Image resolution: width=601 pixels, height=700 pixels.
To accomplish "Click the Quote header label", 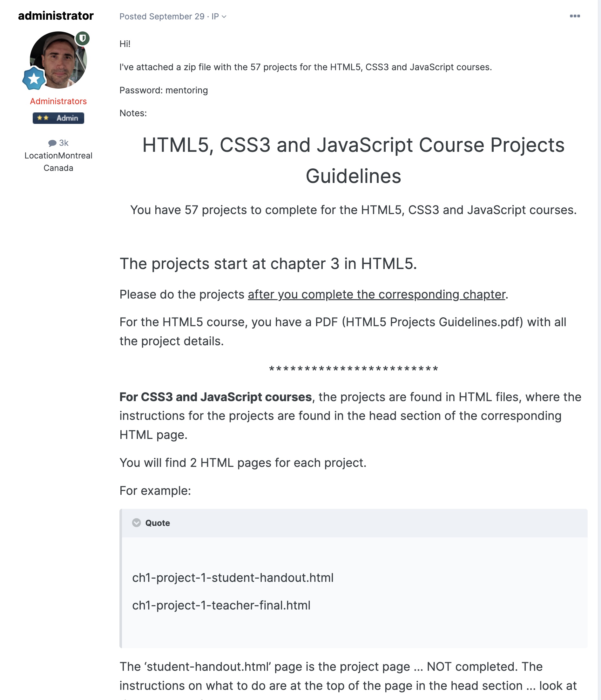I will pos(158,523).
